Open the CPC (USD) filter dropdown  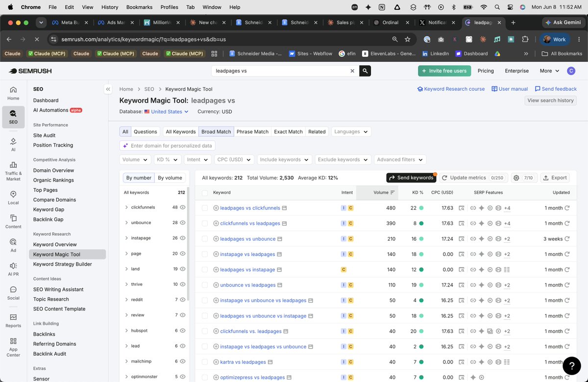click(x=234, y=159)
